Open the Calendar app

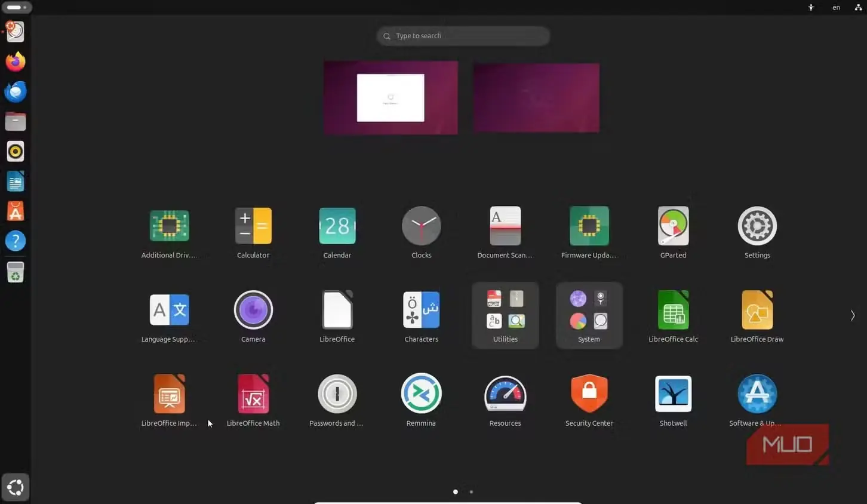pyautogui.click(x=337, y=226)
